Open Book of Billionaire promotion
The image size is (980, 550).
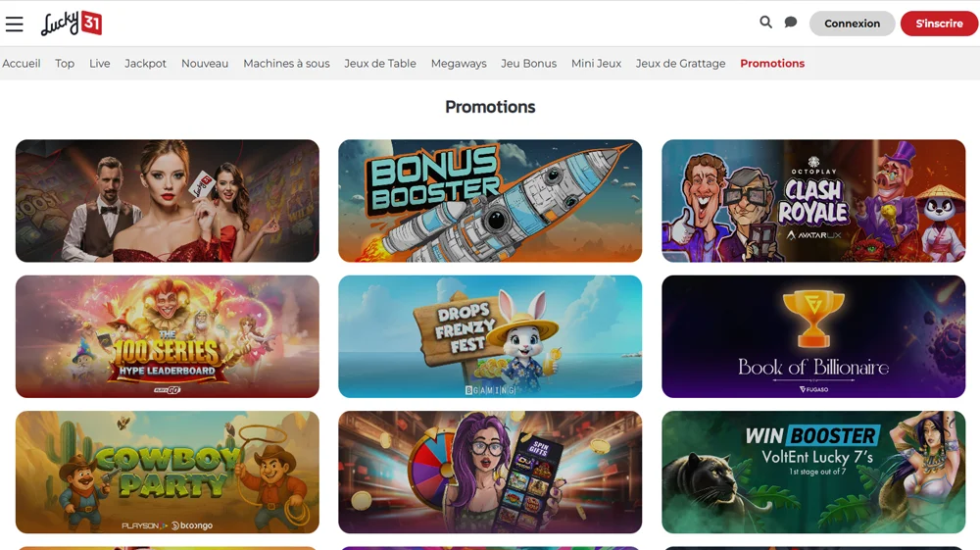pos(813,336)
